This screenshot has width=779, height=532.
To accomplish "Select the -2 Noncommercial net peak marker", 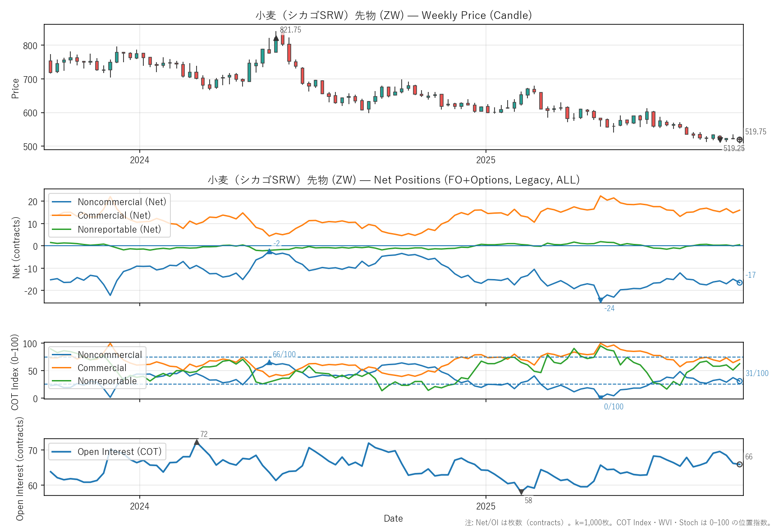I will [270, 251].
